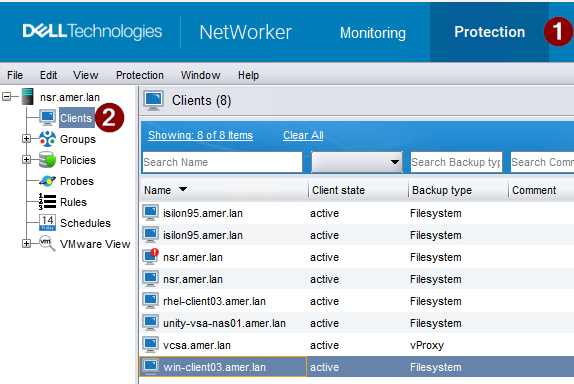Viewport: 574px width, 384px height.
Task: Select VMware View in the navigation tree
Action: tap(95, 244)
